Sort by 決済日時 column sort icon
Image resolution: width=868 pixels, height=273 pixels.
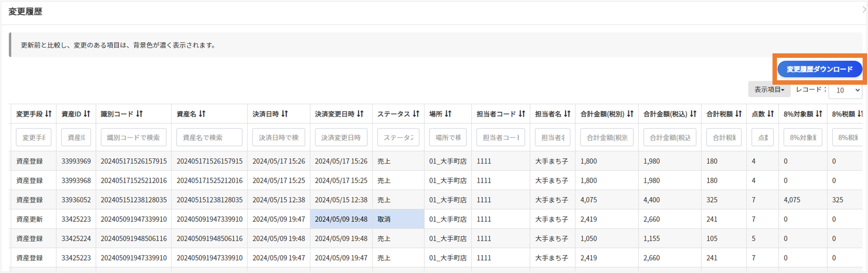click(285, 114)
